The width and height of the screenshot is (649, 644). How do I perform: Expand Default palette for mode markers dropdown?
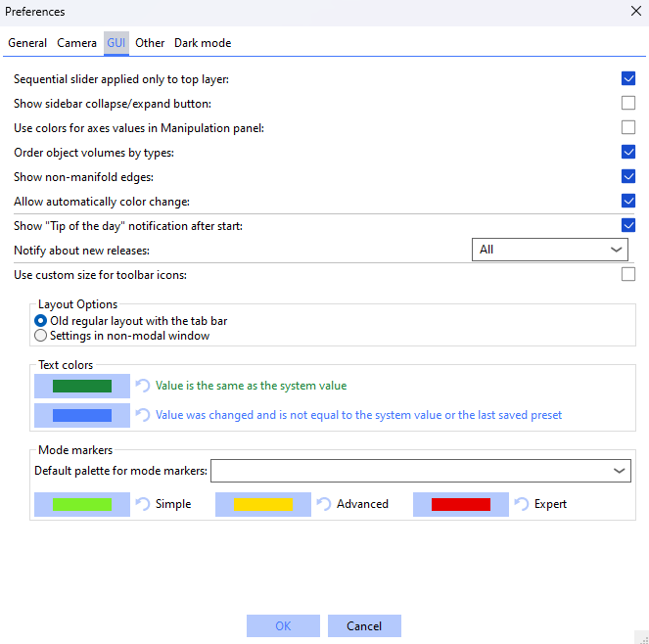pyautogui.click(x=420, y=471)
